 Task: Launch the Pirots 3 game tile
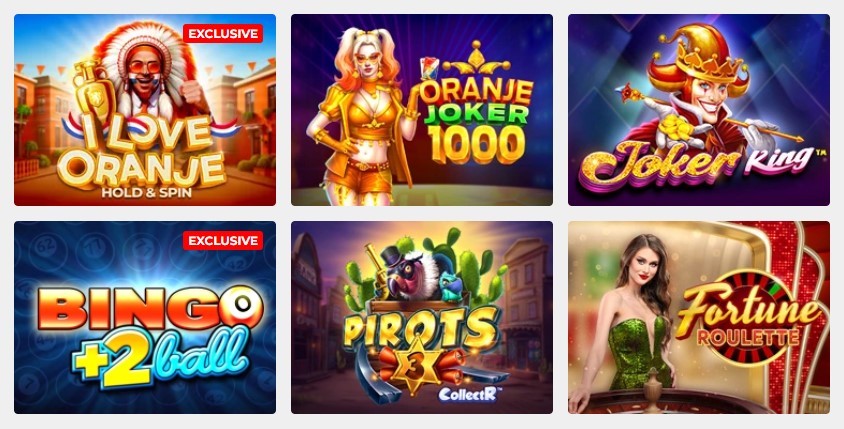tap(422, 317)
